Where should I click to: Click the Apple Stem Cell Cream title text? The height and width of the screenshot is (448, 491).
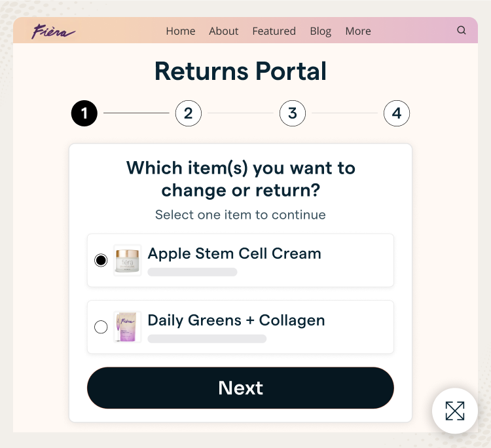pyautogui.click(x=234, y=253)
